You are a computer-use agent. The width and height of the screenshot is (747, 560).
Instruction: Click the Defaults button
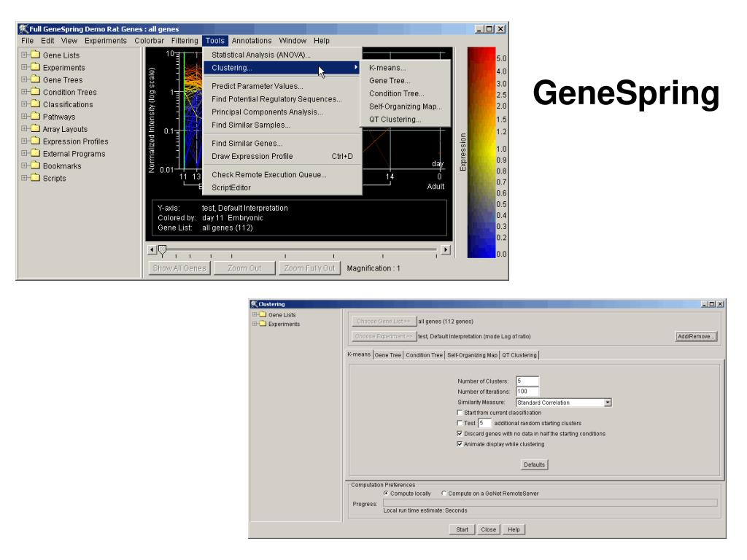click(534, 464)
